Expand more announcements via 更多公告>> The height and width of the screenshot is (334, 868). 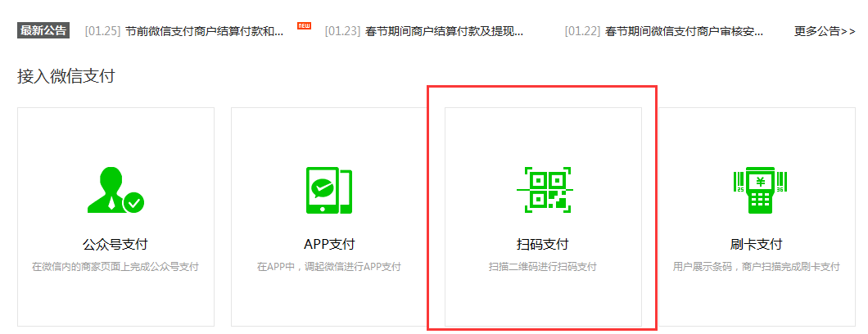coord(824,32)
